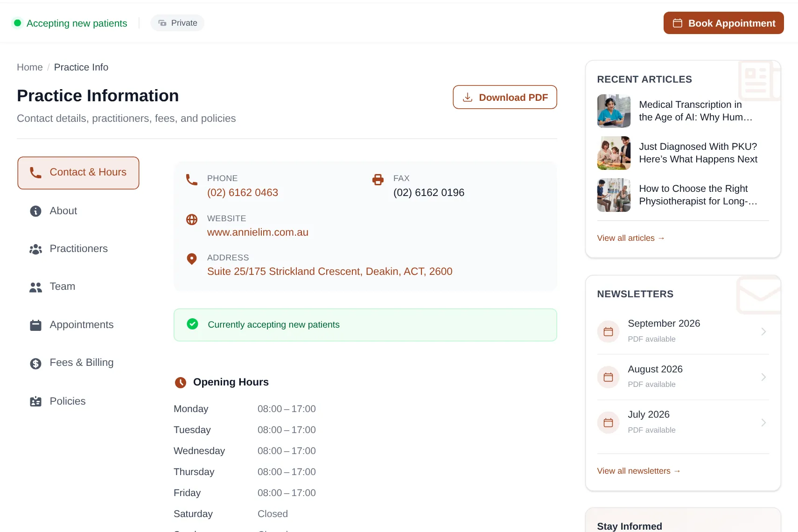Visit the www.annielim.com.au website link
Image resolution: width=798 pixels, height=532 pixels.
coord(258,232)
